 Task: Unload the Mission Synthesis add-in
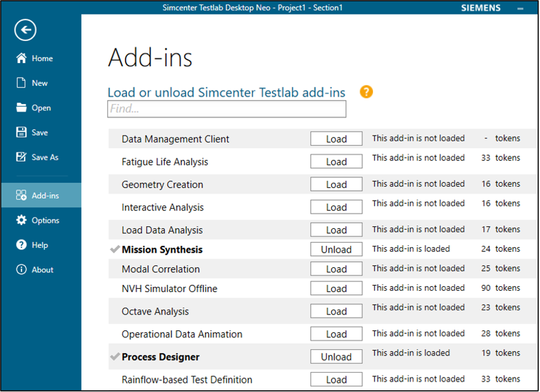pyautogui.click(x=336, y=249)
